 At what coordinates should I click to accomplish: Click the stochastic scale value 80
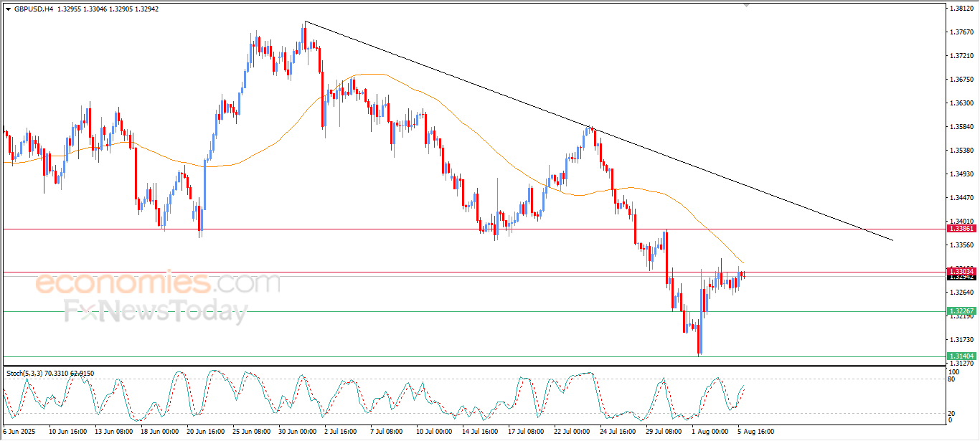pyautogui.click(x=953, y=379)
